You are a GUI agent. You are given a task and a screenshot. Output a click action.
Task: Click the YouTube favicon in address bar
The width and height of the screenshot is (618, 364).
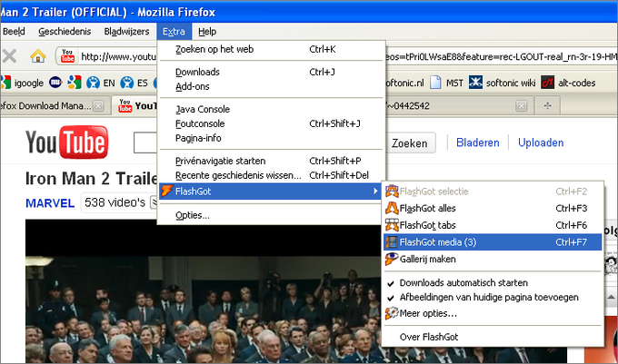[x=67, y=56]
